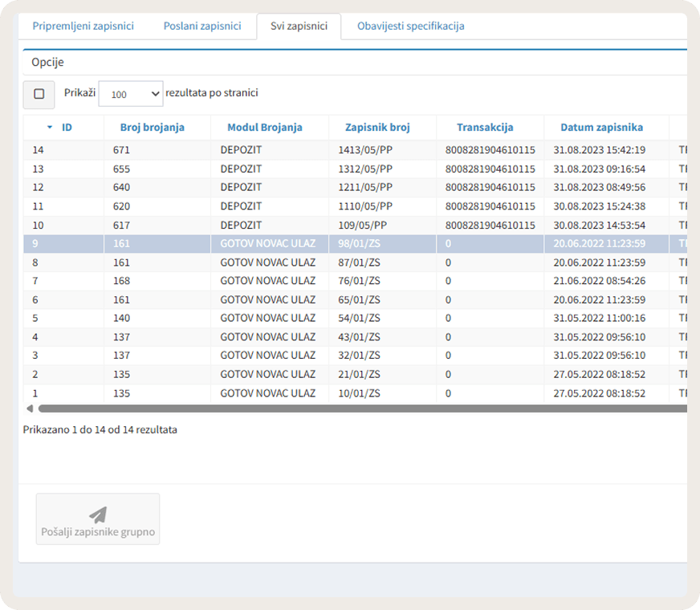Image resolution: width=700 pixels, height=610 pixels.
Task: Toggle the select-all checkbox
Action: point(39,94)
